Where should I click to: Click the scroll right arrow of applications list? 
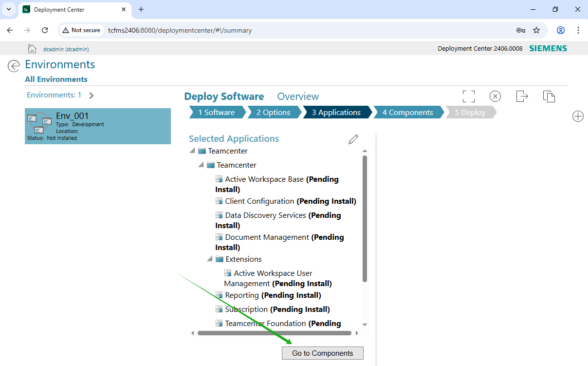point(357,333)
